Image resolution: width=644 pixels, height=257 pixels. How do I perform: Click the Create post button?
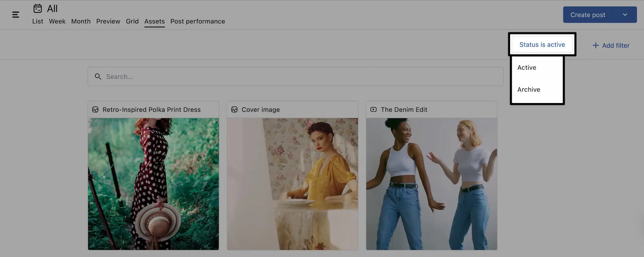(588, 15)
